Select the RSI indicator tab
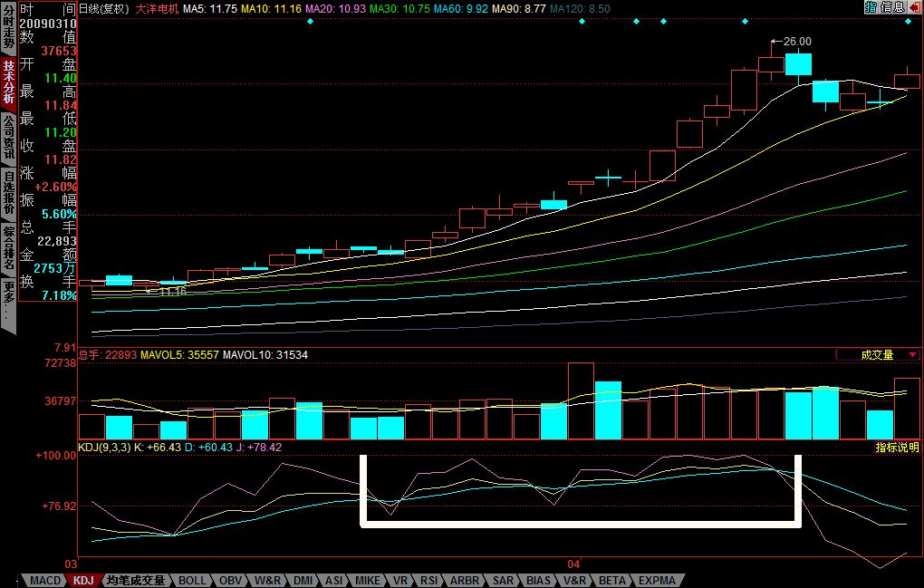The image size is (924, 588). pos(428,581)
